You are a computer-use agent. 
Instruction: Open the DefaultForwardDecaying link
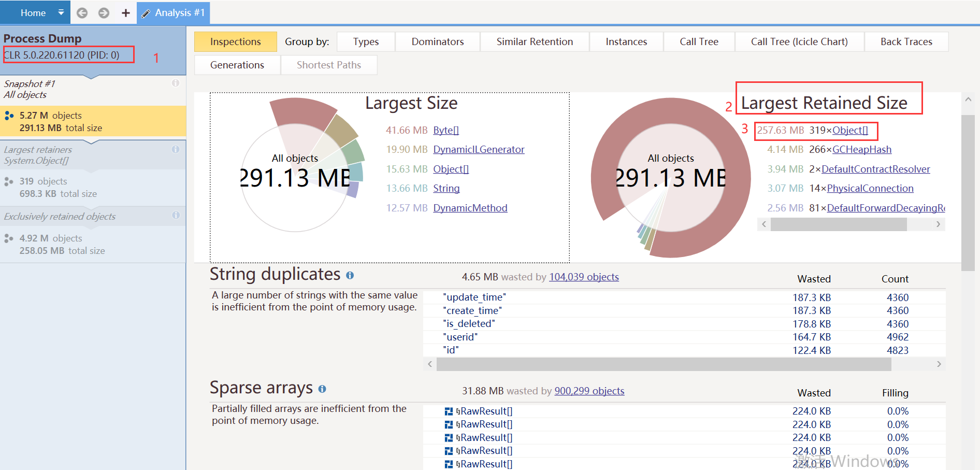coord(886,208)
